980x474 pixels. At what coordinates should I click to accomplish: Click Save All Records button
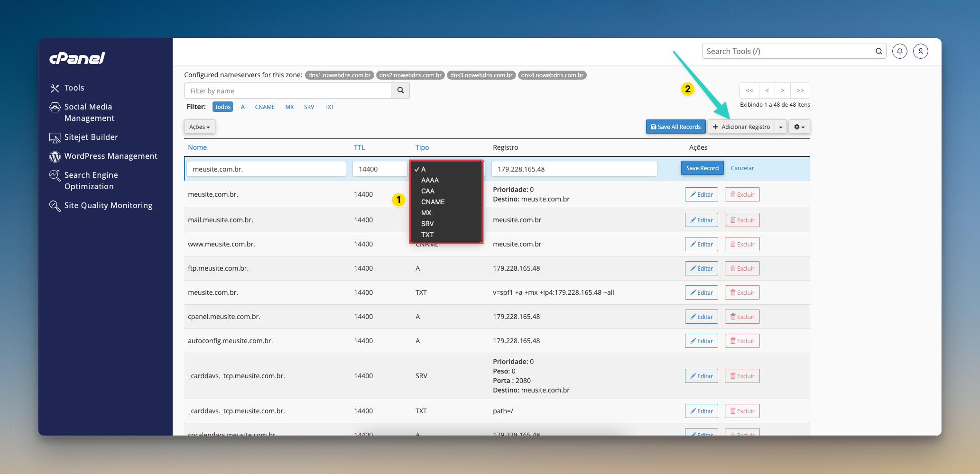[676, 127]
